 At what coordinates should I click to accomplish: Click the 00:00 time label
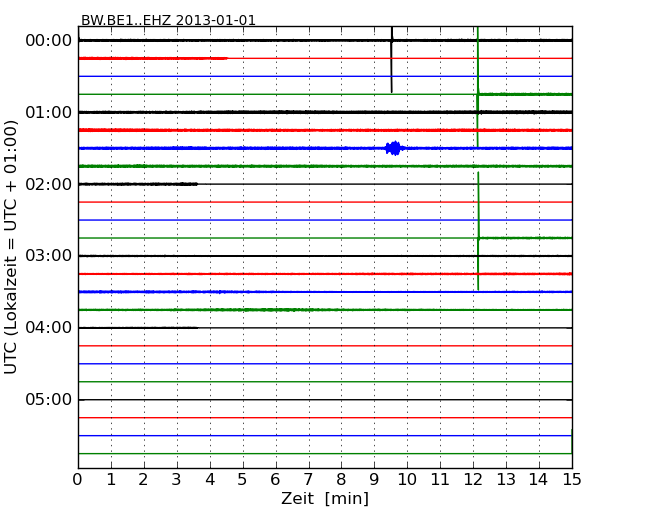49,41
